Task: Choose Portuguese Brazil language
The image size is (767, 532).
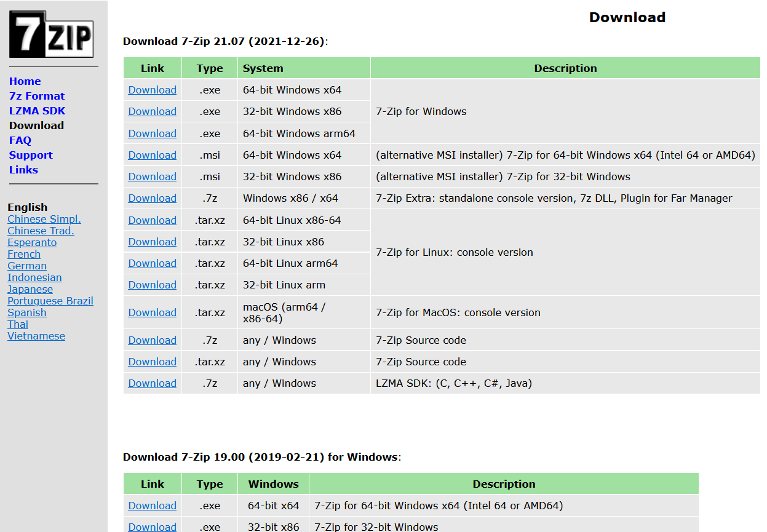Action: pos(50,301)
